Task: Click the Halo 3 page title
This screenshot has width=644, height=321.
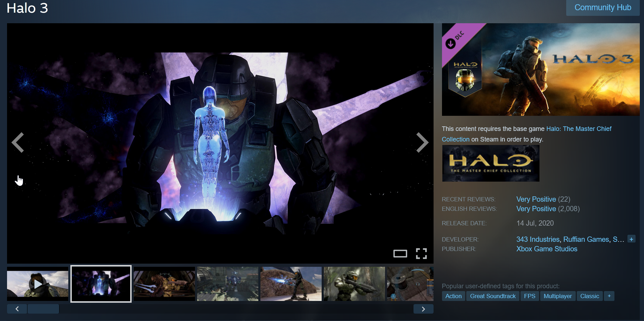Action: pos(27,8)
